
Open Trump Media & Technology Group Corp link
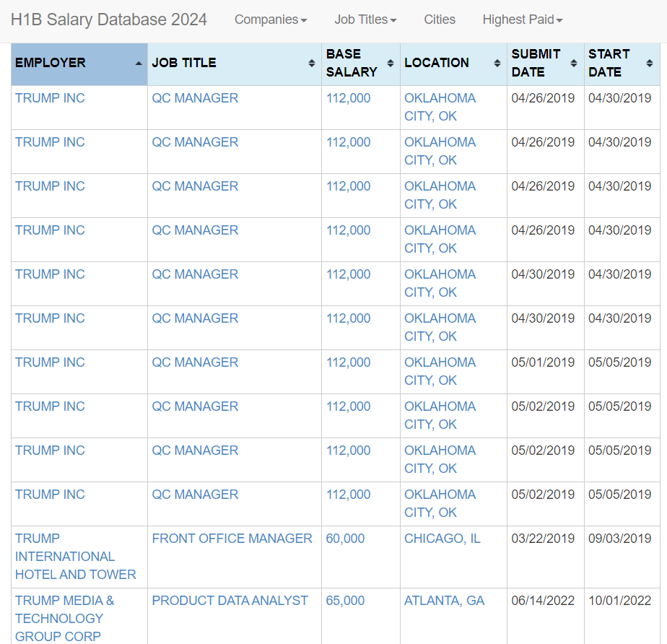point(65,619)
